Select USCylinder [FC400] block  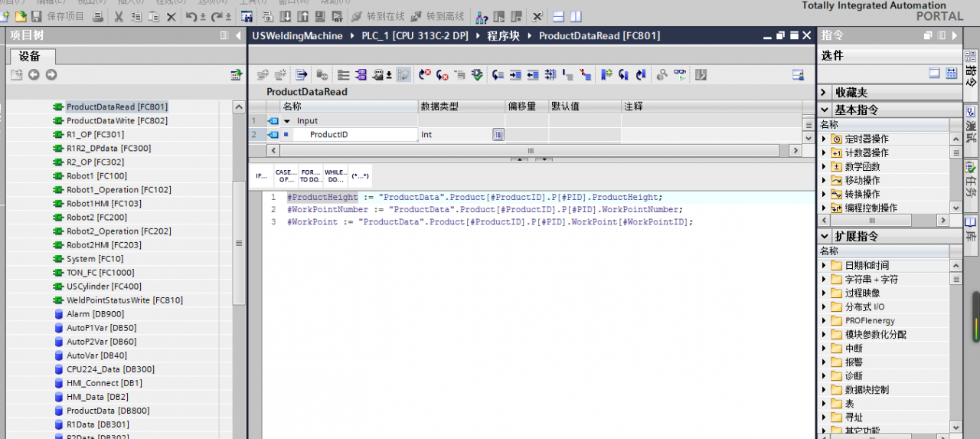click(104, 287)
